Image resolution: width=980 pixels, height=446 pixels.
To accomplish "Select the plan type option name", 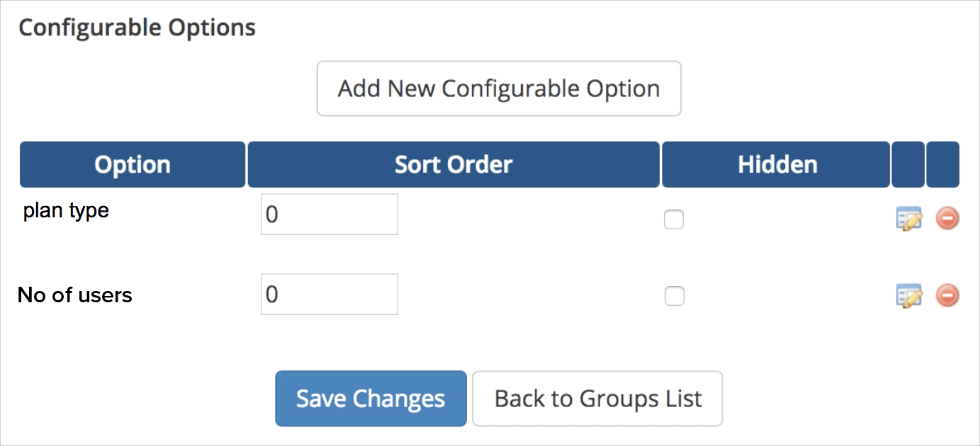I will click(x=66, y=211).
